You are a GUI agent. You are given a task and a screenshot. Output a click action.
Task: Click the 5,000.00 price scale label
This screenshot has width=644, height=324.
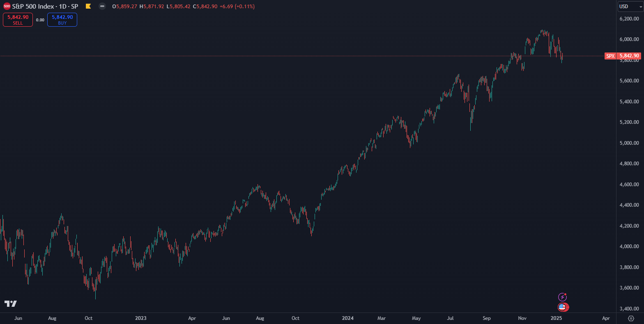point(629,143)
